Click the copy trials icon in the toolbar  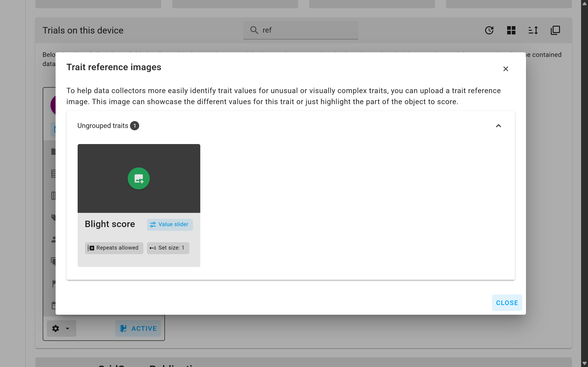pyautogui.click(x=555, y=30)
